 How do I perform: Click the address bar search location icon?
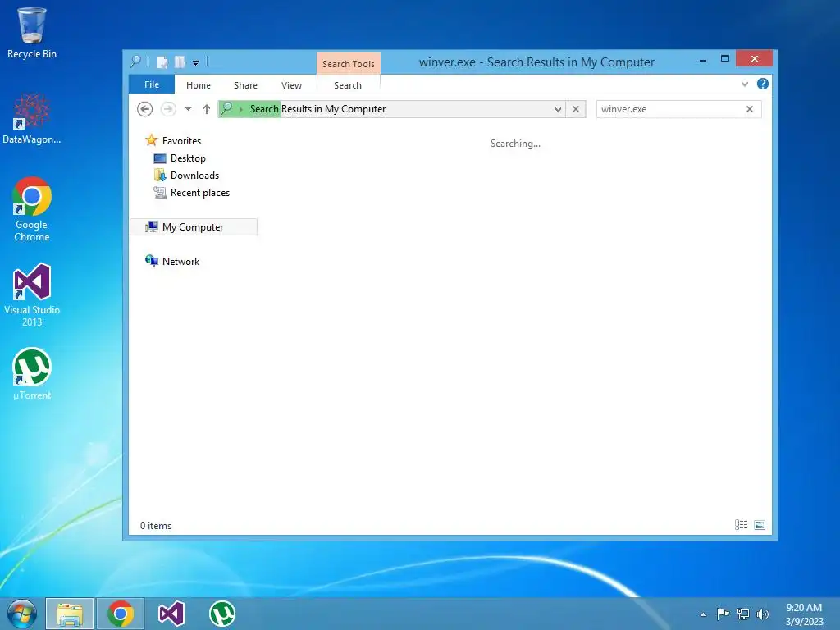(226, 109)
